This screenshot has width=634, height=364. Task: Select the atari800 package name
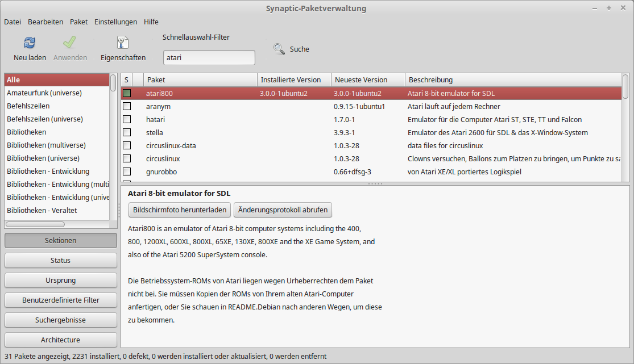tap(159, 93)
